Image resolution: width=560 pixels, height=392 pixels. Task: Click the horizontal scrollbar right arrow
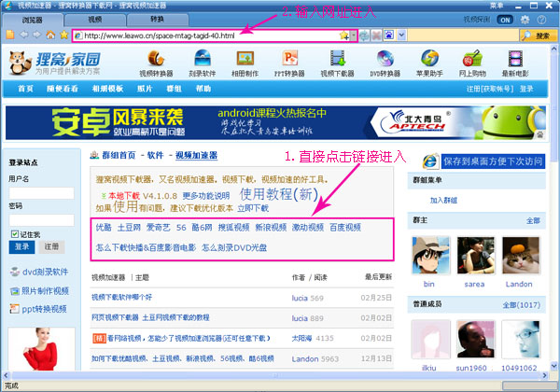pyautogui.click(x=545, y=375)
